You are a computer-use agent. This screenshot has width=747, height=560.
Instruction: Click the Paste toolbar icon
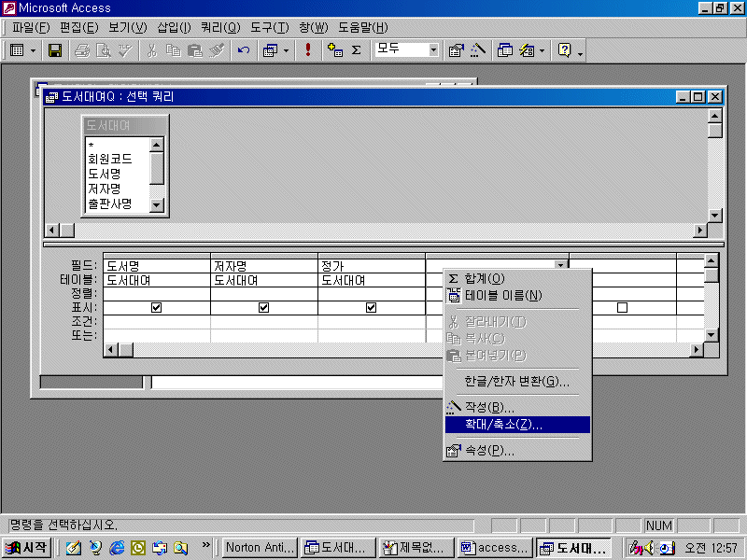coord(195,50)
